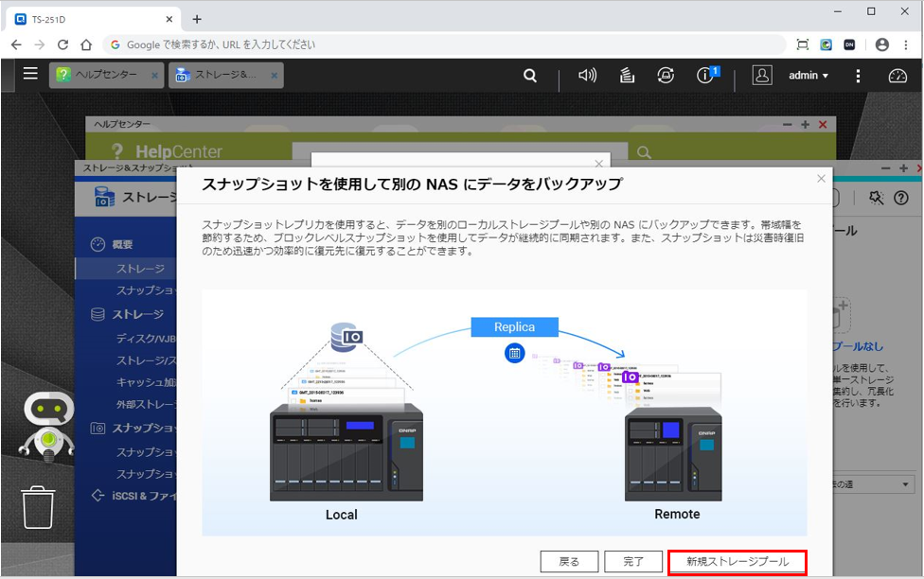
Task: Open the recycle bin trash icon
Action: [39, 506]
